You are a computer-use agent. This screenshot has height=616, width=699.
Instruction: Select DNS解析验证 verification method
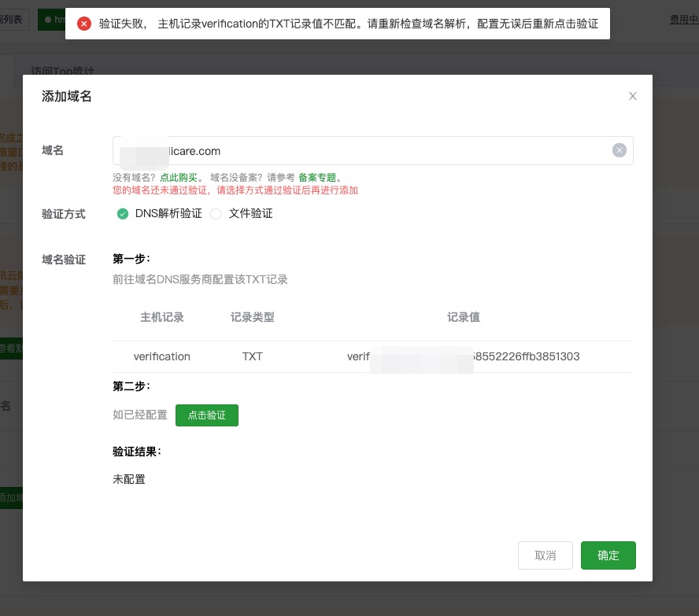(123, 214)
